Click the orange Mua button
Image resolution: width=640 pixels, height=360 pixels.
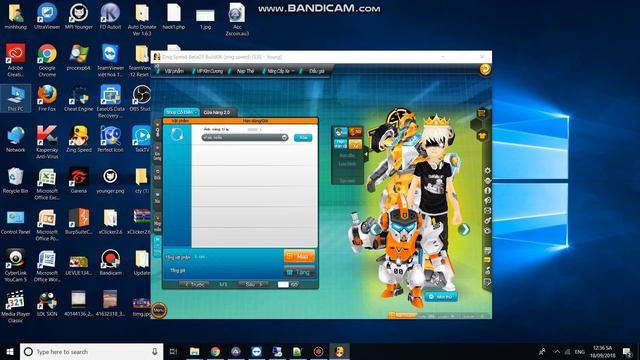[x=299, y=256]
